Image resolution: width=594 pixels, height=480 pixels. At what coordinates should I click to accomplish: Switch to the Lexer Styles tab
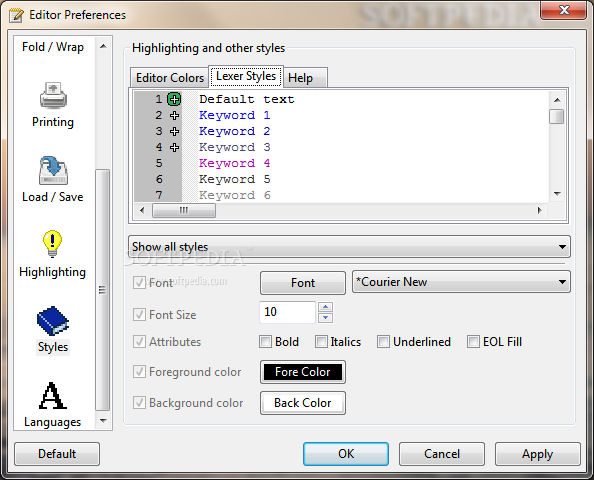(246, 76)
